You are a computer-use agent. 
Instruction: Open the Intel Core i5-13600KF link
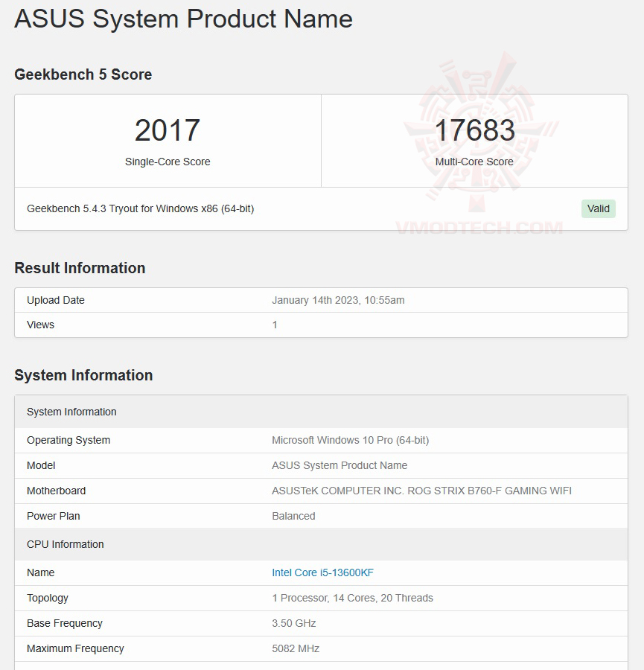(x=322, y=572)
